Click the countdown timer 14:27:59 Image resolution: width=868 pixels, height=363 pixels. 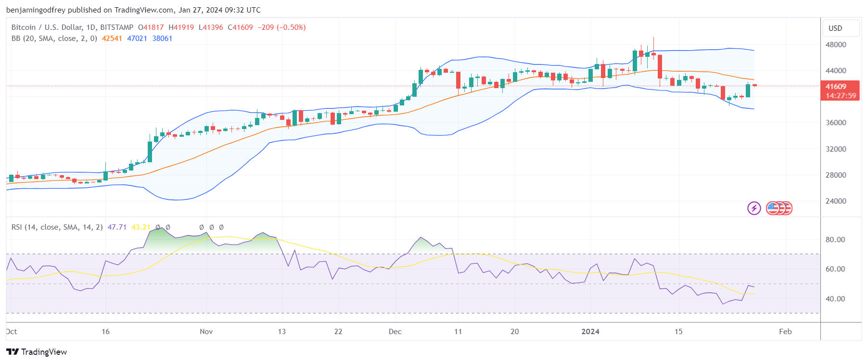pos(841,96)
